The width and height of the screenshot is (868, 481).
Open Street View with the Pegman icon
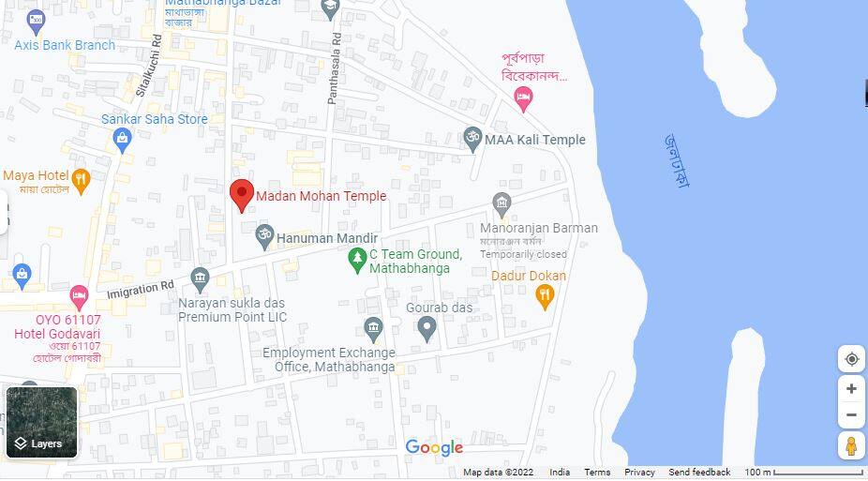coord(851,445)
